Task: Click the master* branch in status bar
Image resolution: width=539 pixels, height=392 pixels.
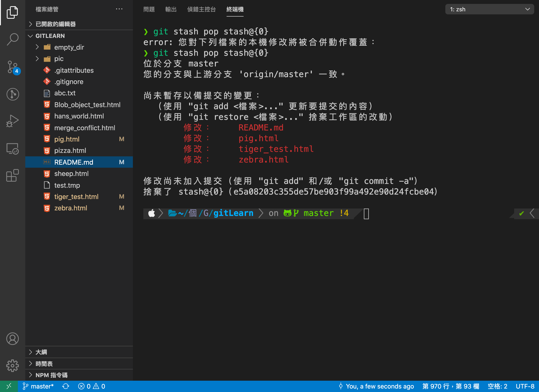Action: click(x=38, y=386)
